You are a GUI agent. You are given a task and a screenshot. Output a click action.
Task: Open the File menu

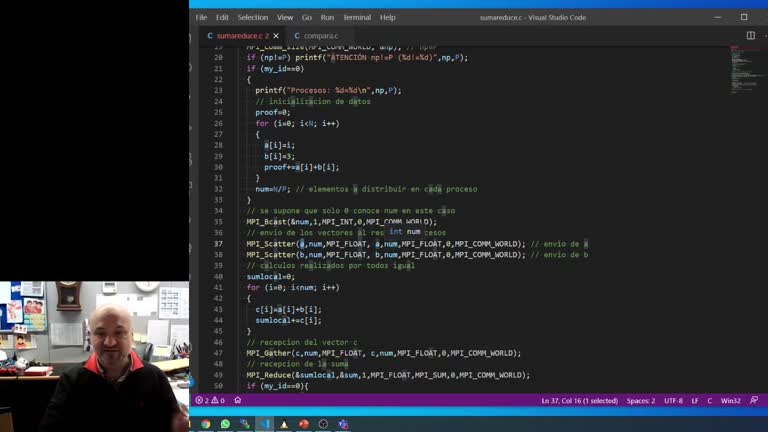click(x=201, y=17)
